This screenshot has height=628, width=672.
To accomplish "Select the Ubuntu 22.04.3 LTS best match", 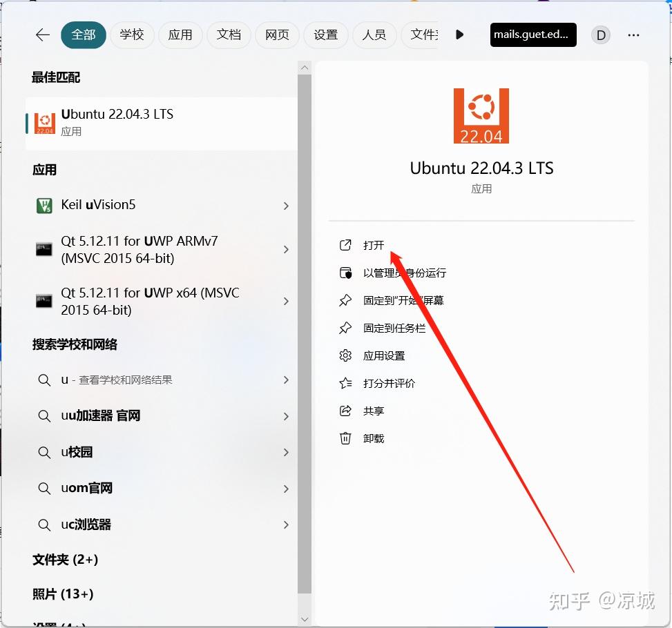I will (161, 124).
